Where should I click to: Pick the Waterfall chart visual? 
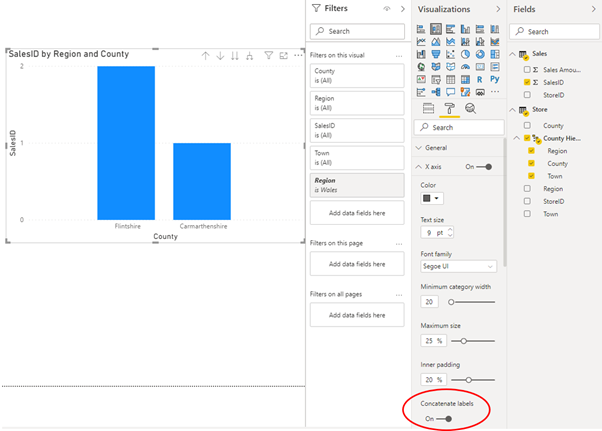tap(421, 54)
